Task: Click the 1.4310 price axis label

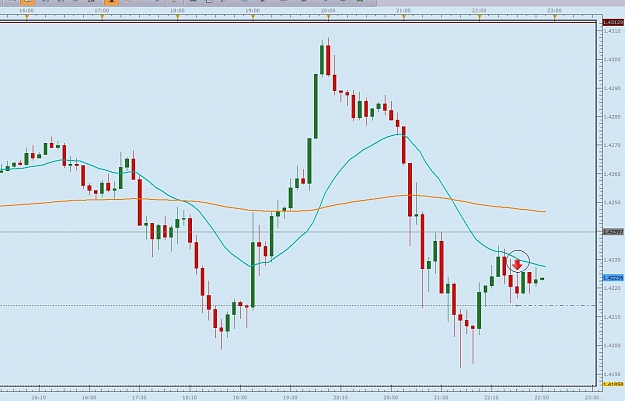Action: (x=612, y=31)
